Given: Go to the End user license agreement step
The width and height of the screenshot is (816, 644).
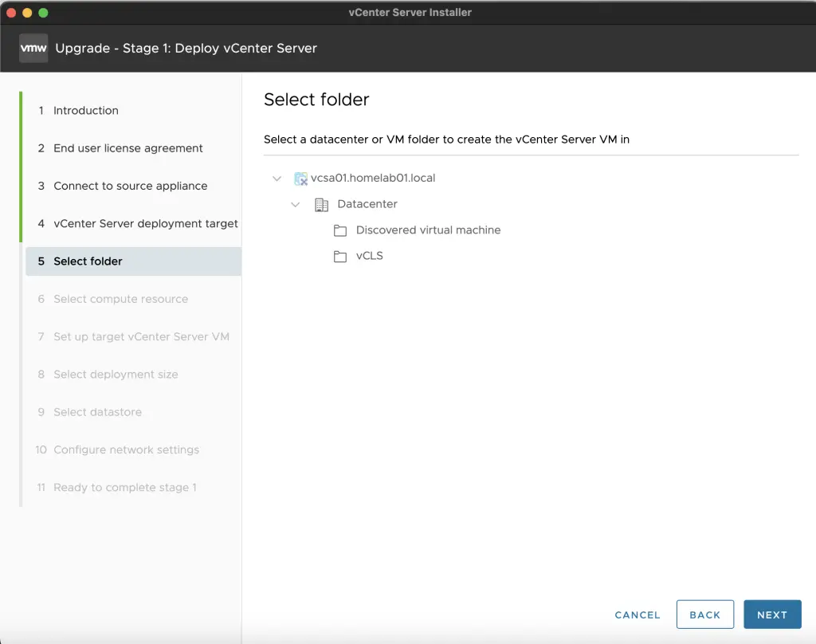Looking at the screenshot, I should point(127,148).
